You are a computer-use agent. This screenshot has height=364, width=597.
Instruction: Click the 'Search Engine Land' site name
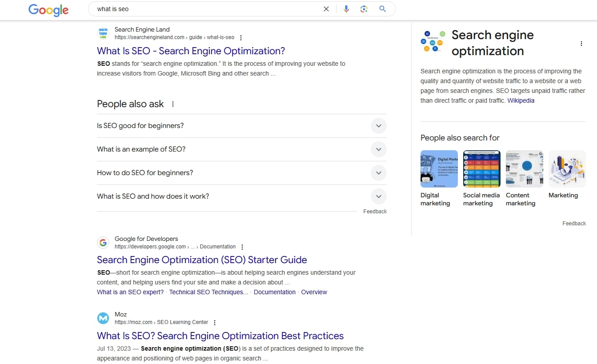pyautogui.click(x=142, y=29)
